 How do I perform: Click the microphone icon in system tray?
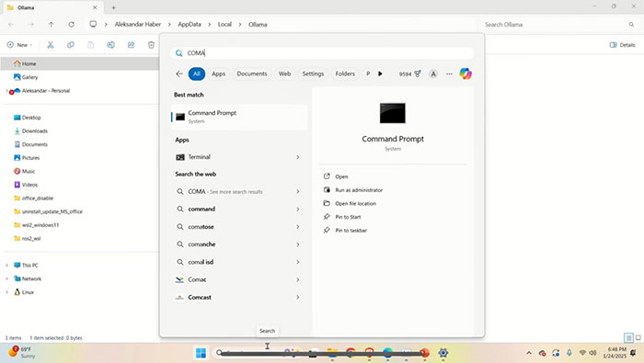(569, 353)
